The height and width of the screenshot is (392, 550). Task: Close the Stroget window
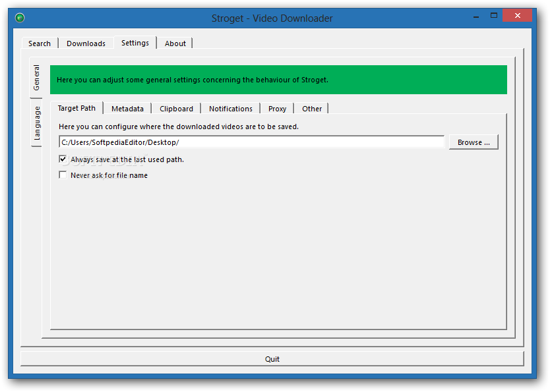point(518,15)
